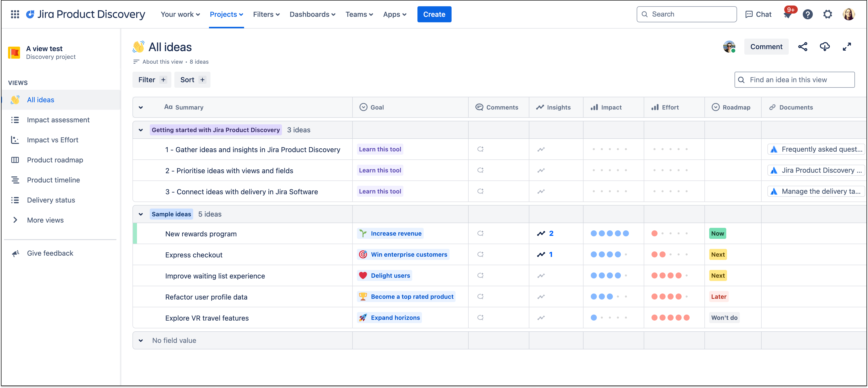
Task: Collapse the Getting started with Jira Product Discovery group
Action: click(x=141, y=130)
